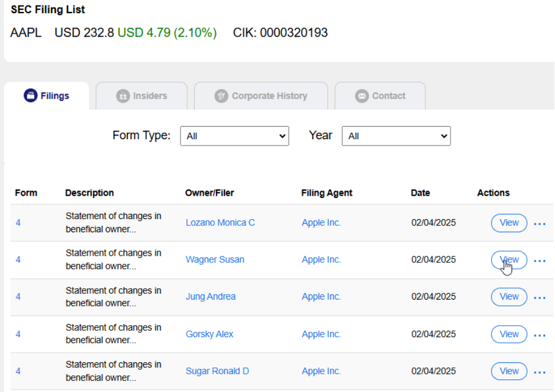Expand the Year filter dropdown
The image size is (555, 392).
(x=396, y=136)
